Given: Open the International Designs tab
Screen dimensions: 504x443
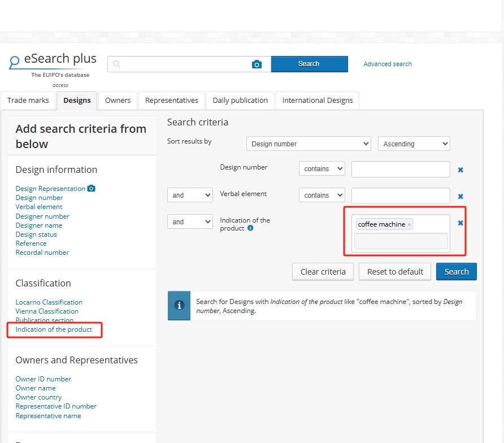Looking at the screenshot, I should (x=317, y=101).
